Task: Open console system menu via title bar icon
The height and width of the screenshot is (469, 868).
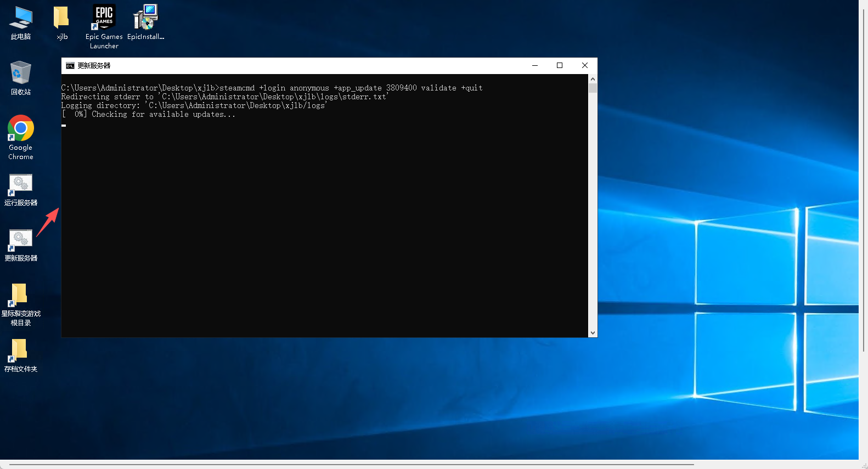Action: pyautogui.click(x=70, y=66)
